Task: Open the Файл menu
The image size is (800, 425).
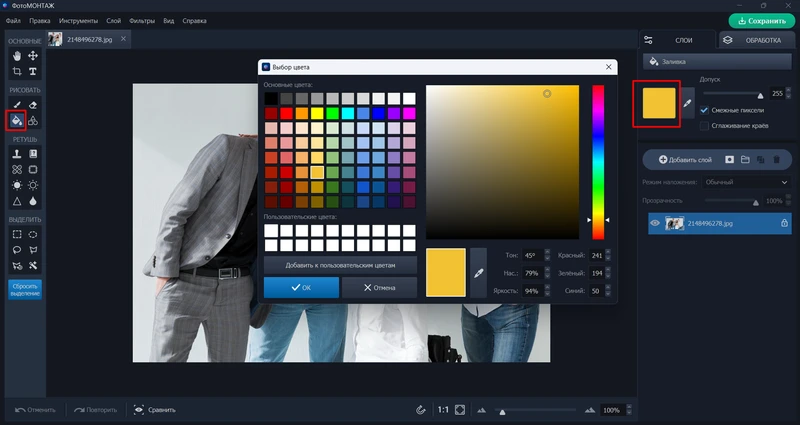Action: tap(13, 21)
